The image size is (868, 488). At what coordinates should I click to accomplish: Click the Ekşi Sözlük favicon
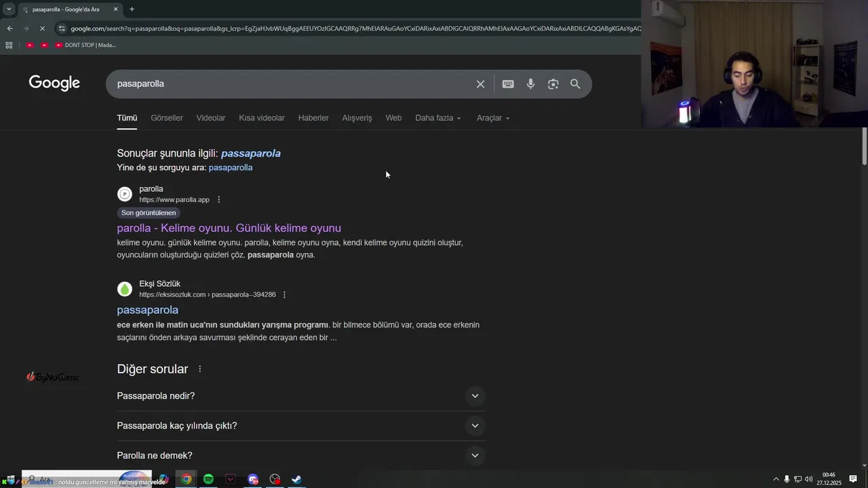point(125,289)
